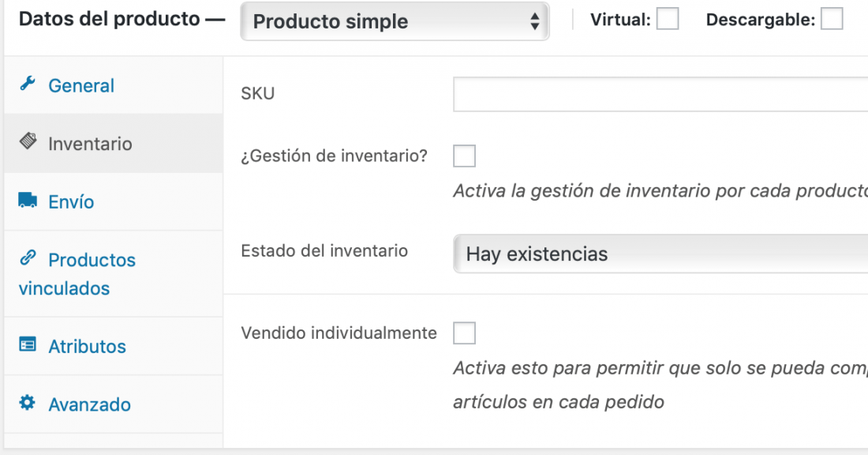Open the Producto simple type dropdown

click(395, 21)
